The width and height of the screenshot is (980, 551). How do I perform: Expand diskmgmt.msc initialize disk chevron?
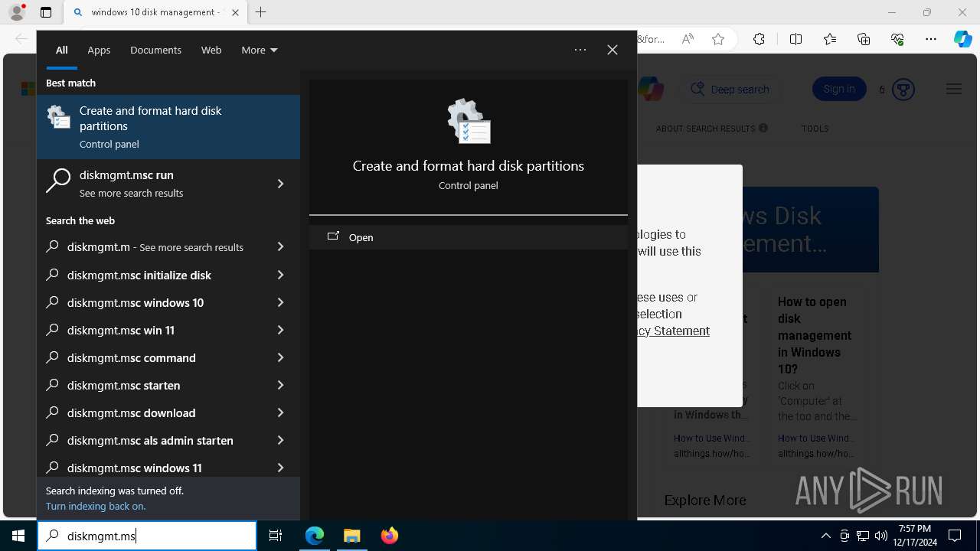tap(280, 275)
